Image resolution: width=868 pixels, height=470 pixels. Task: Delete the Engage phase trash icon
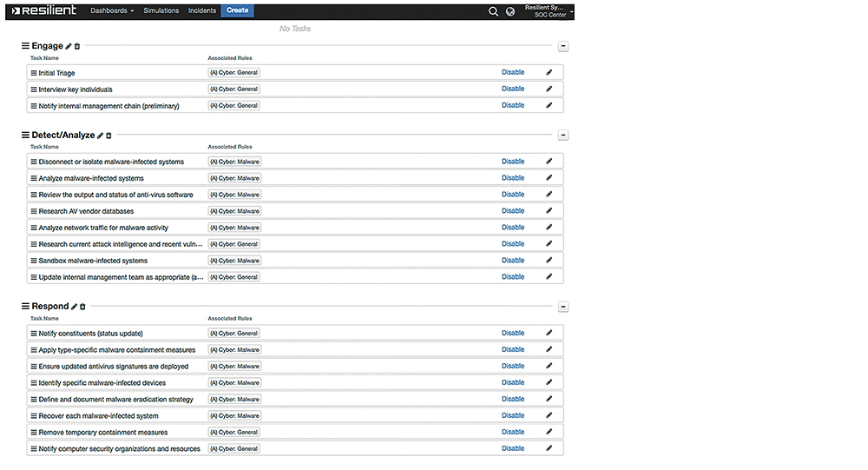point(77,46)
